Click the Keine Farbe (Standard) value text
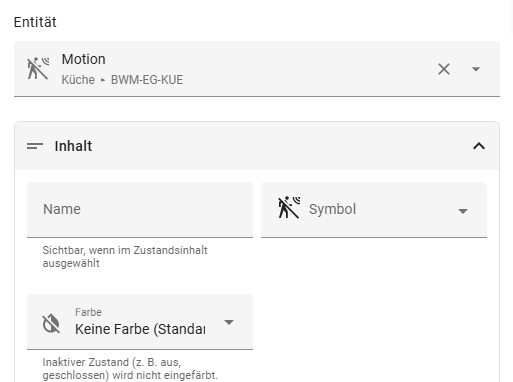This screenshot has width=513, height=382. 140,329
